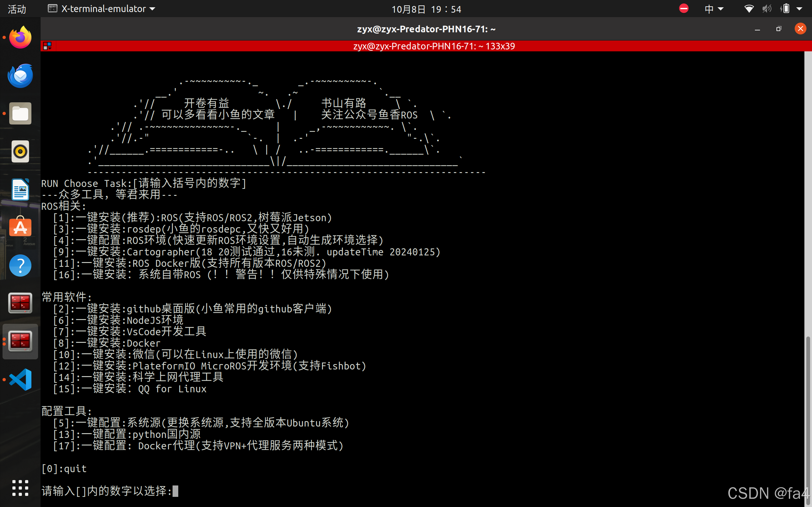Expand the system menu arrow at top right
The image size is (812, 507).
(800, 9)
